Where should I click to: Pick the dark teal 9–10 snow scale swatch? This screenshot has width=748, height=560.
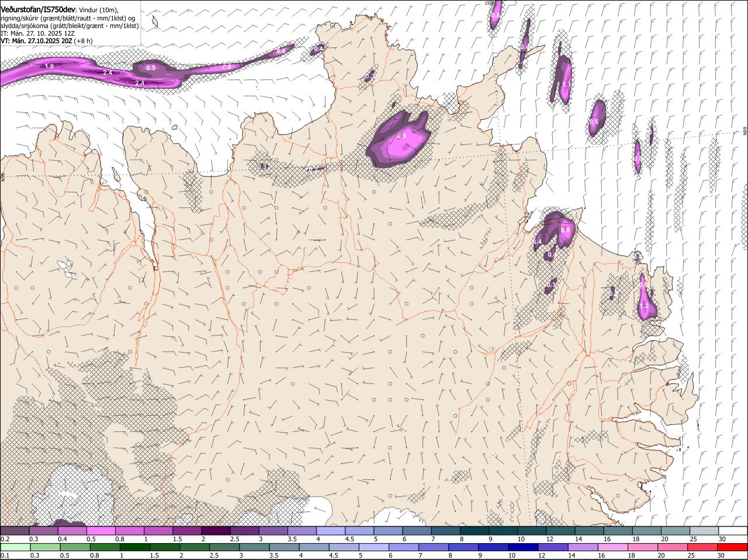(503, 531)
